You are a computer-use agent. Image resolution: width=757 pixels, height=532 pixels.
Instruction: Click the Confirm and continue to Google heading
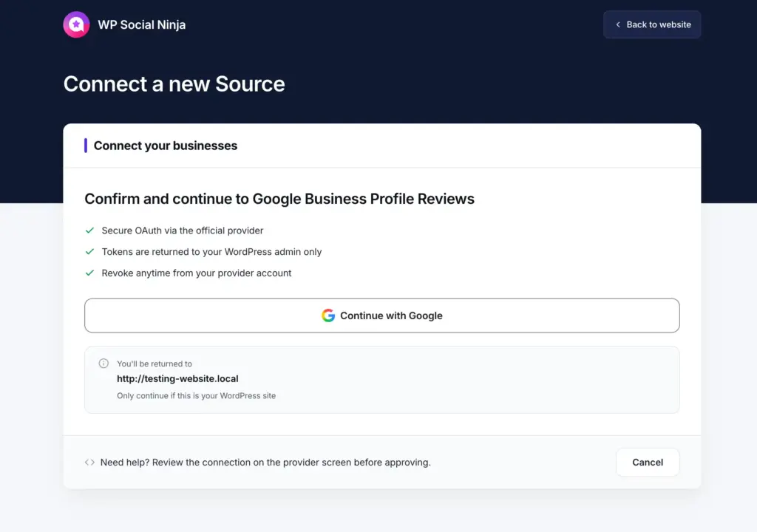279,199
